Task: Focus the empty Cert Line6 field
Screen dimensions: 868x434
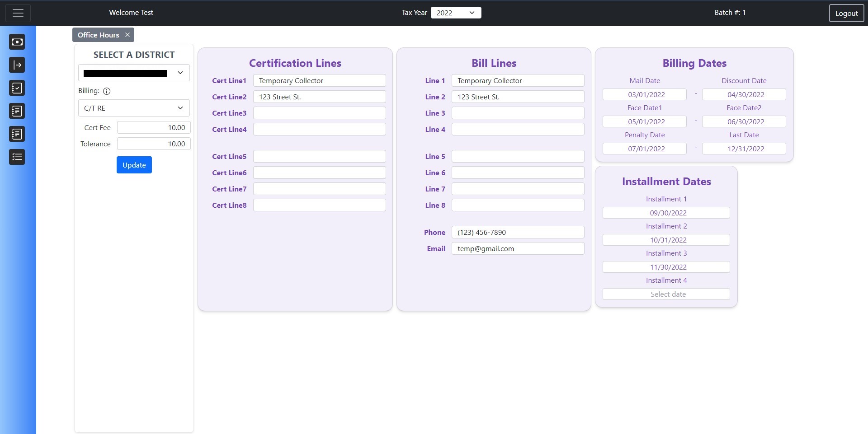Action: coord(320,173)
